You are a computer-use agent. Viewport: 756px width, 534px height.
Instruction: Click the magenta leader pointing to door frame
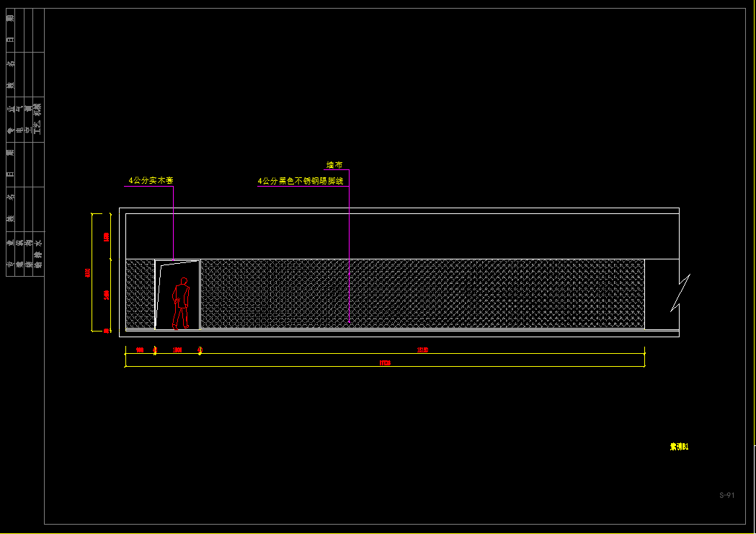point(174,223)
